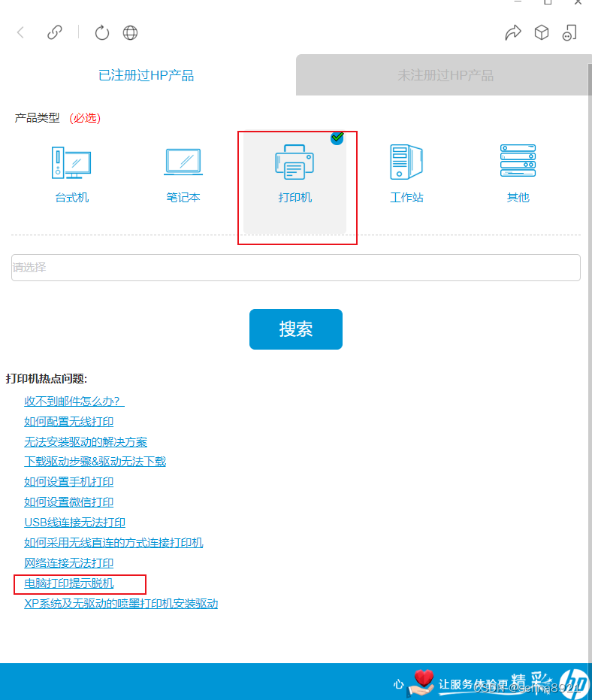Open link USB线连接无法打印
The width and height of the screenshot is (592, 700).
point(74,523)
